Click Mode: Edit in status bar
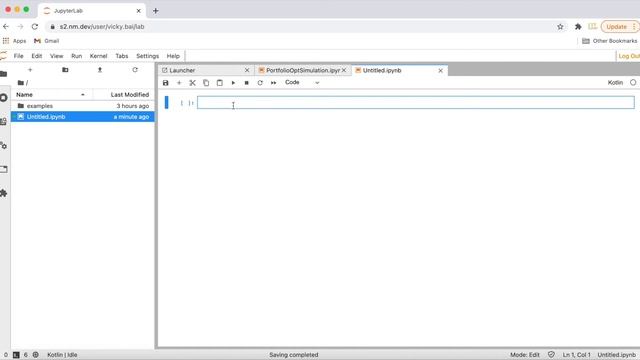The height and width of the screenshot is (360, 640). [x=524, y=355]
